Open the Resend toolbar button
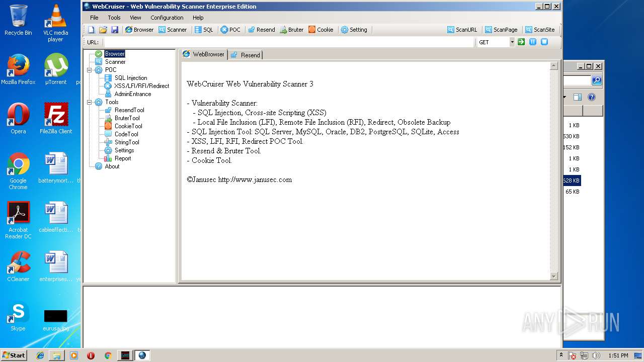 (x=261, y=30)
